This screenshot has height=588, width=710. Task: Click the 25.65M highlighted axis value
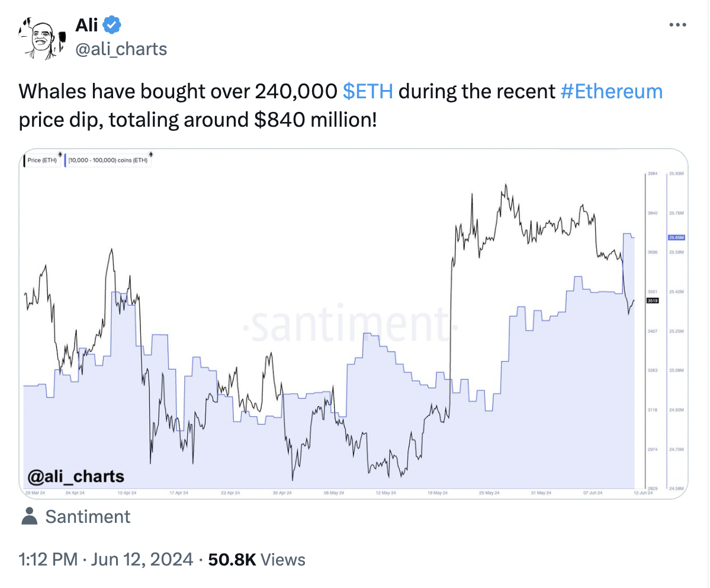(x=676, y=237)
